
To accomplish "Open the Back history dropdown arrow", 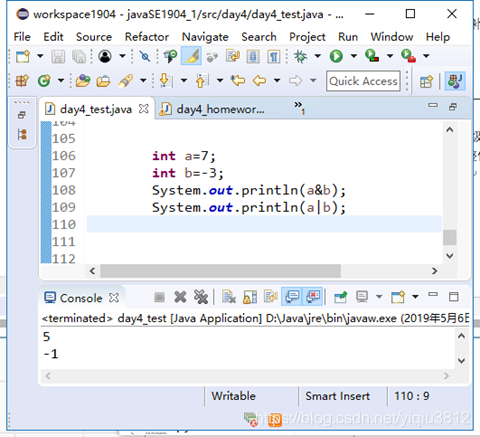I will click(277, 81).
